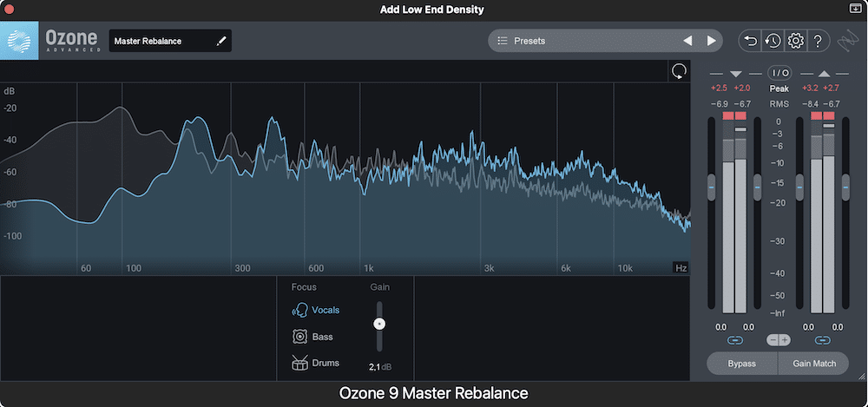Click the Vocals head icon

coord(299,310)
